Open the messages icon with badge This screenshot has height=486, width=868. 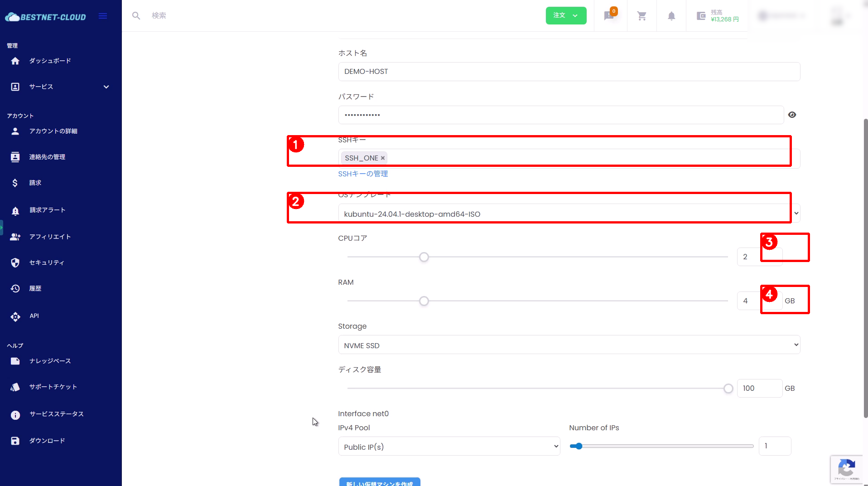609,16
